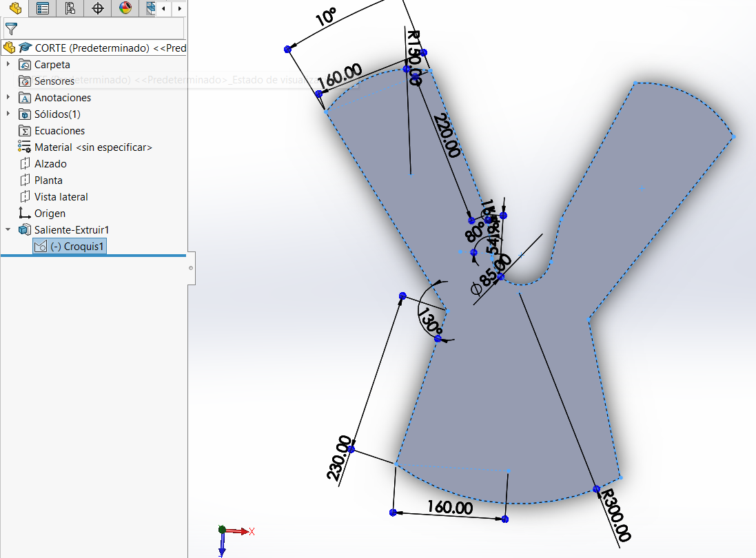
Task: Select the Sensores item
Action: click(x=54, y=81)
